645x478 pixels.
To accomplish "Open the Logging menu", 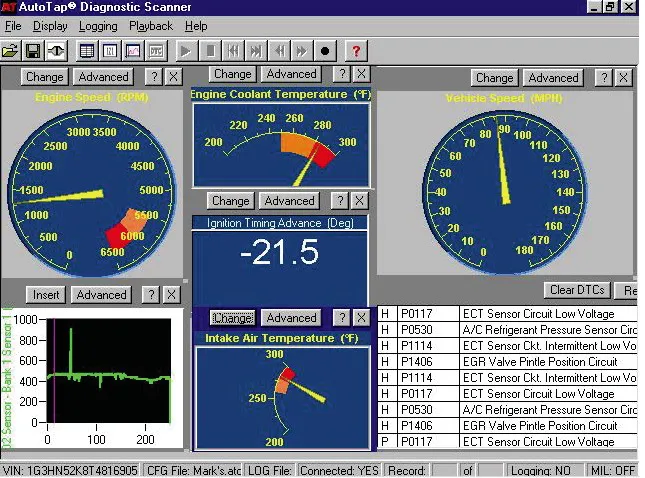I will click(x=98, y=26).
